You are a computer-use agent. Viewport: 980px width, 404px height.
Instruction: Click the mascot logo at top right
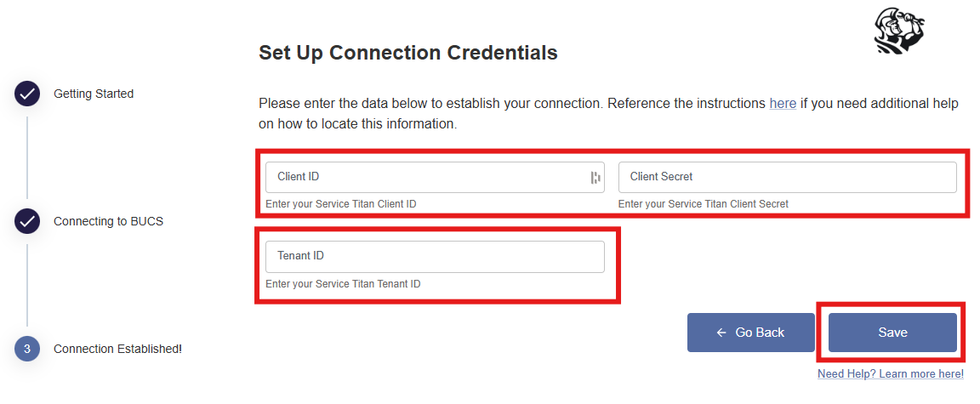pyautogui.click(x=899, y=33)
